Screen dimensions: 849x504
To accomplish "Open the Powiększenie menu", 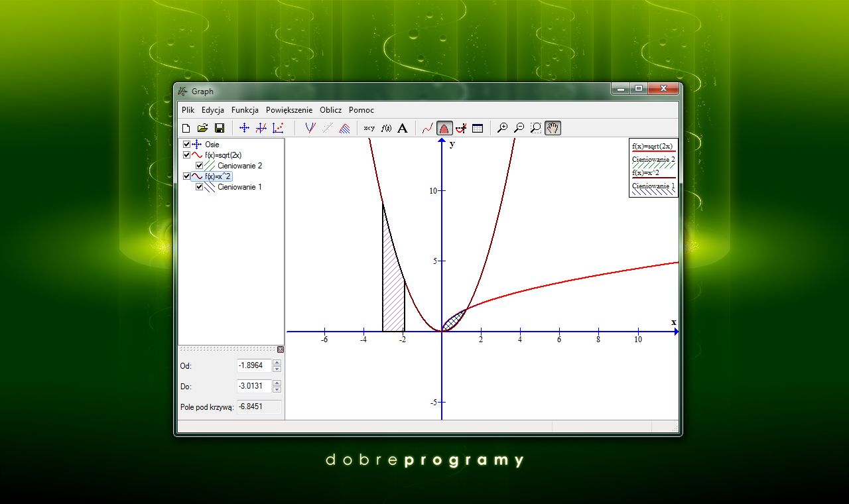I will [x=289, y=110].
